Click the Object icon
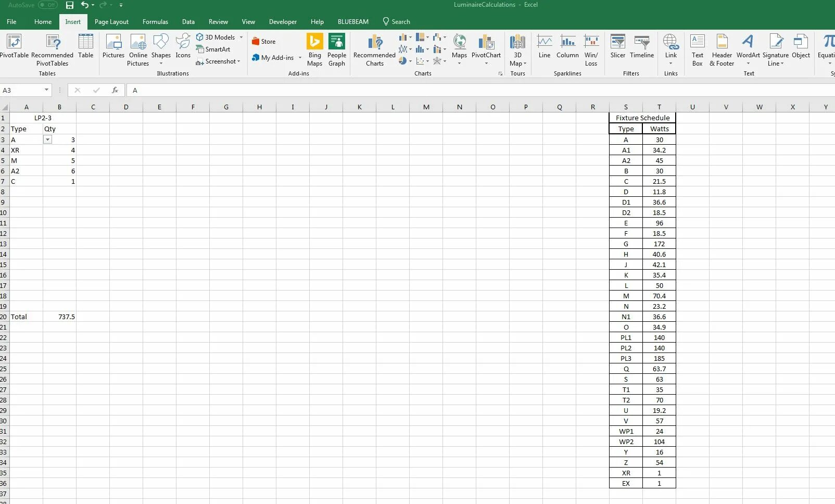835x504 pixels. (x=801, y=47)
